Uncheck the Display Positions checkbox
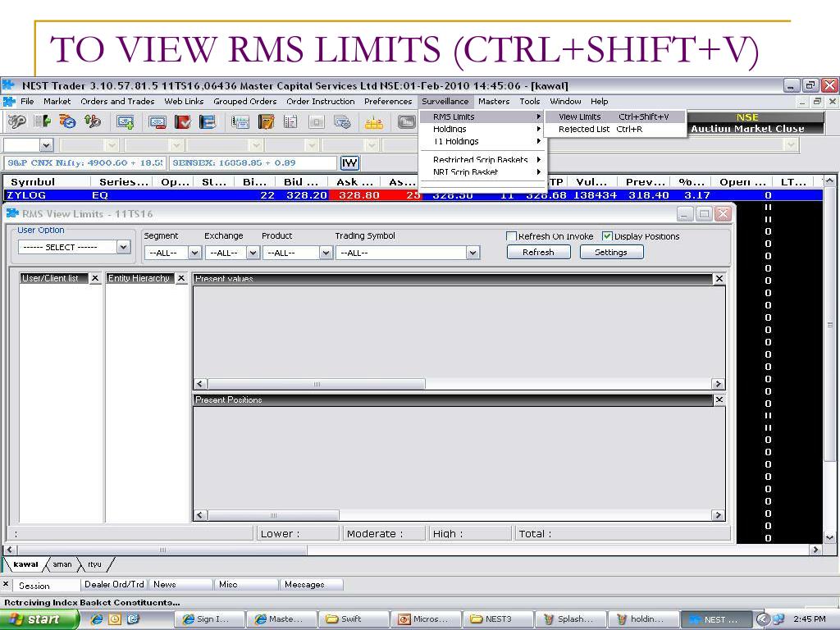840x630 pixels. (x=607, y=236)
